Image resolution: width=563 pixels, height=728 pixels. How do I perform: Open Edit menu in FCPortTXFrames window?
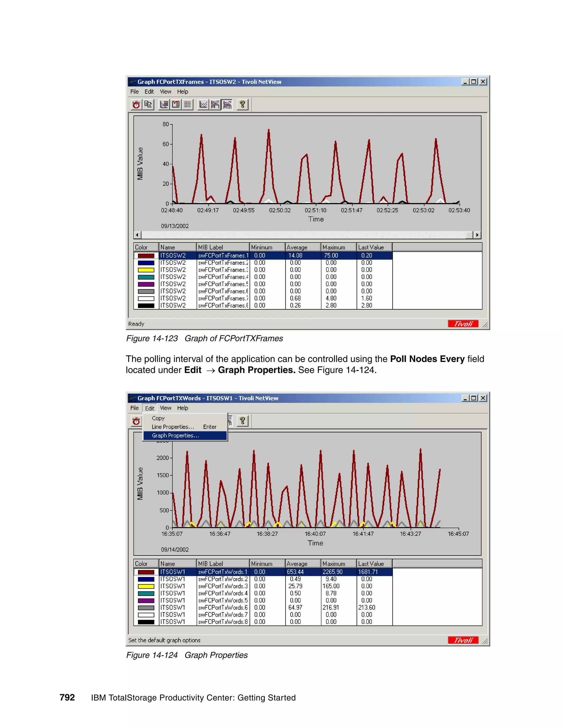(149, 92)
